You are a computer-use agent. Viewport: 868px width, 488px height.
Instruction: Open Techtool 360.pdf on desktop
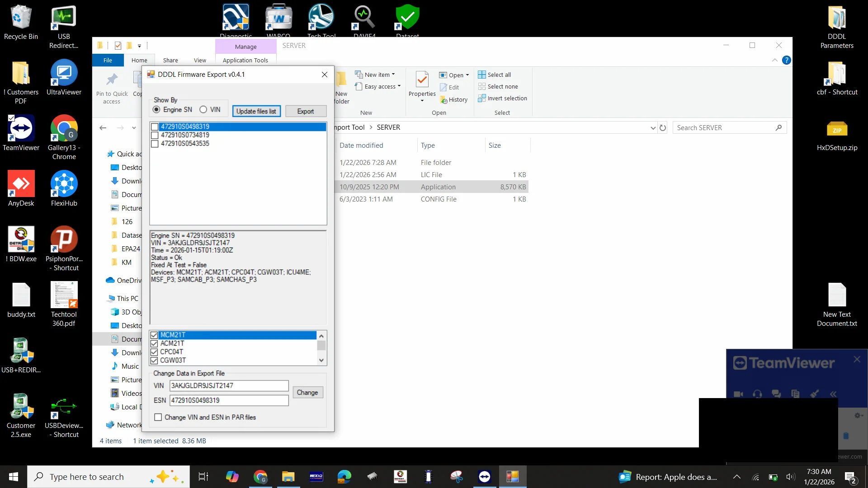coord(64,305)
